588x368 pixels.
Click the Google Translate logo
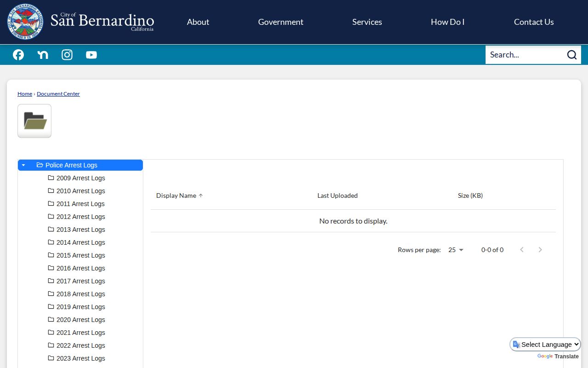coord(545,356)
